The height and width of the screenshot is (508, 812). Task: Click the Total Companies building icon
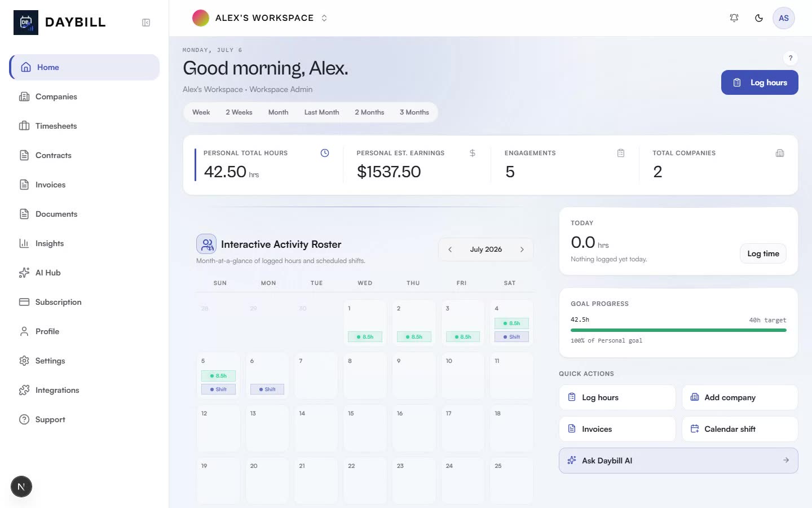pos(780,153)
